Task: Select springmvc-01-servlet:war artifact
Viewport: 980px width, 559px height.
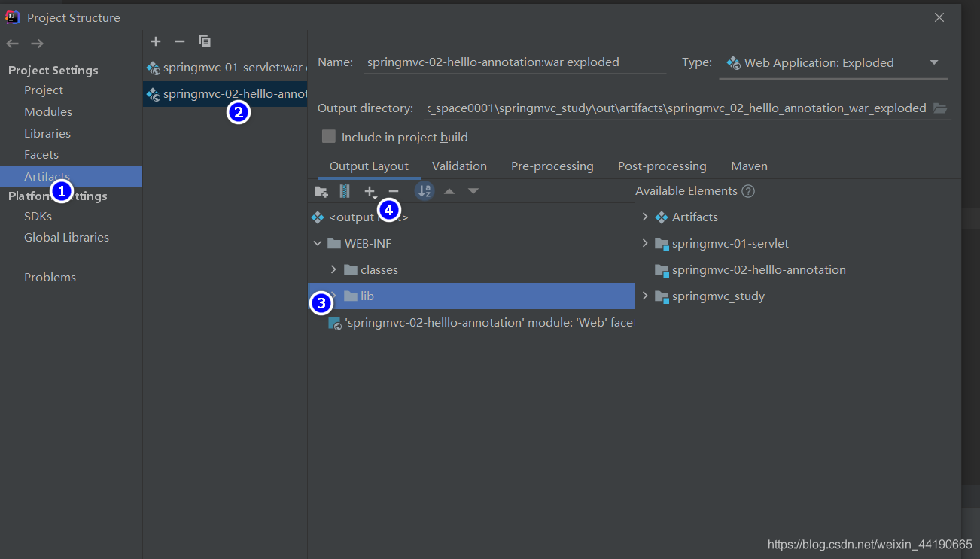Action: [x=225, y=68]
